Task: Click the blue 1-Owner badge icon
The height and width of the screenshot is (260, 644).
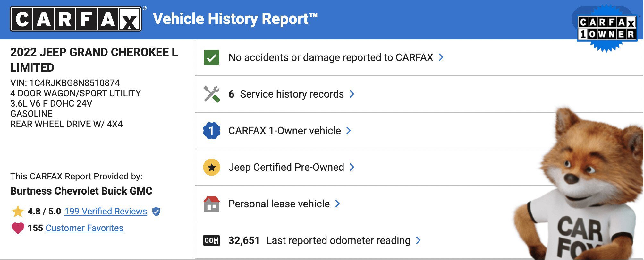Action: click(212, 131)
